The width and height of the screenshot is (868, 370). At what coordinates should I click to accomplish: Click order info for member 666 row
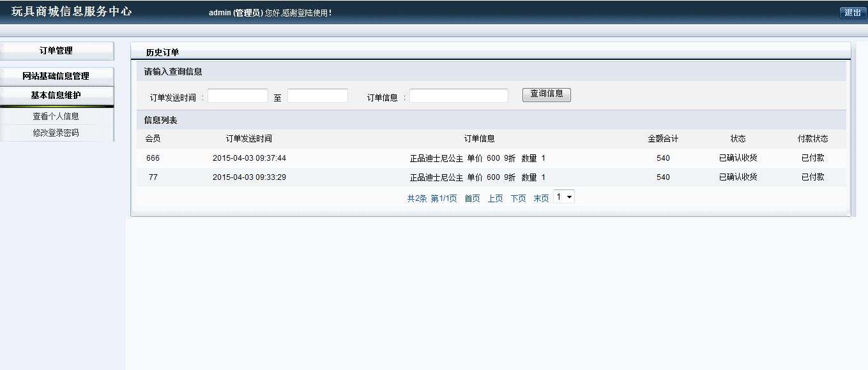478,158
